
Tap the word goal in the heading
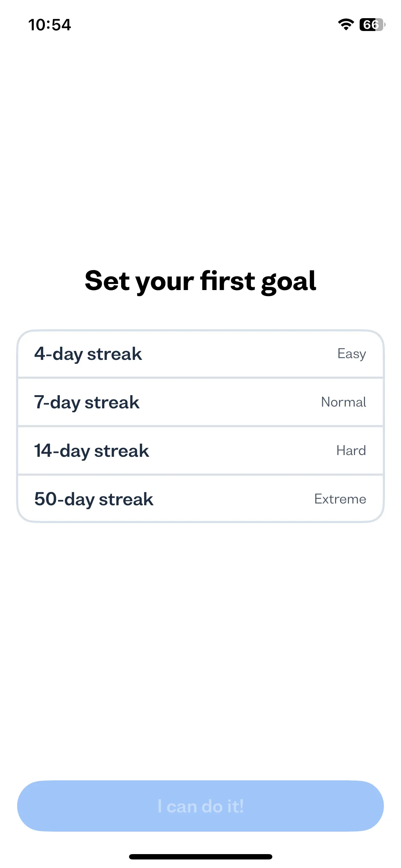click(289, 282)
